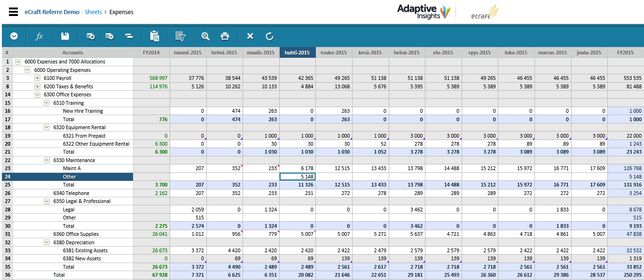The width and height of the screenshot is (644, 280).
Task: Select the touko-2015 column header
Action: 334,53
